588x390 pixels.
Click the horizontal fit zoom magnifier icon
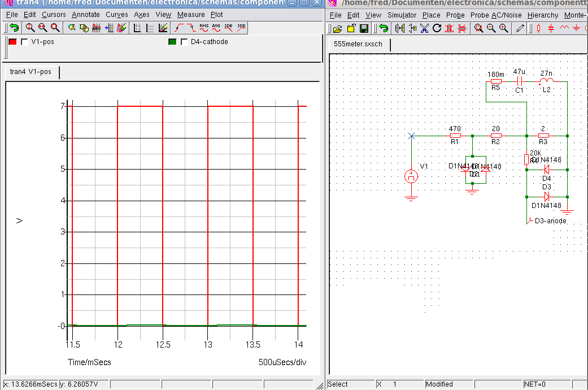click(x=43, y=28)
